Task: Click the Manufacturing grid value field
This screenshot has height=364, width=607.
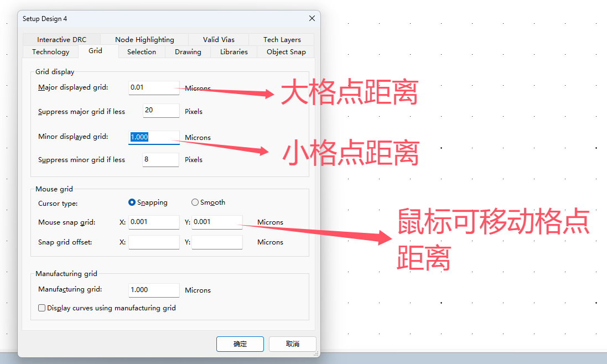Action: pos(154,290)
